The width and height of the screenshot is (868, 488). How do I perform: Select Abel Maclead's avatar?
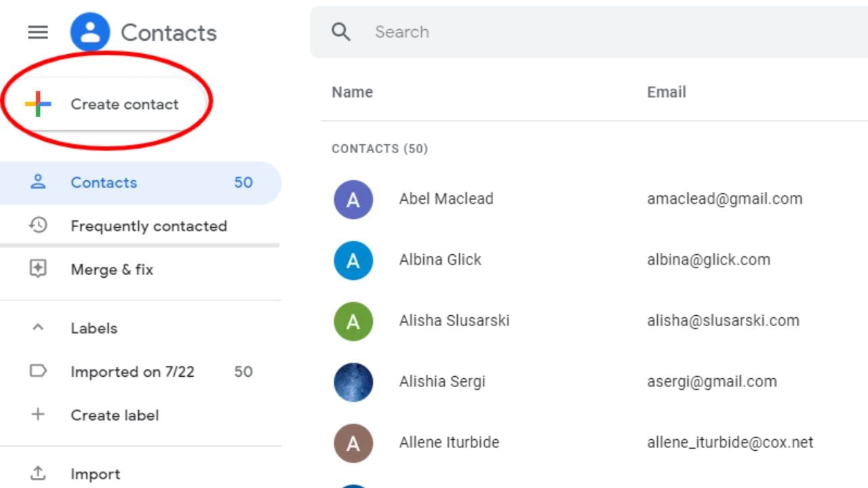click(x=353, y=199)
